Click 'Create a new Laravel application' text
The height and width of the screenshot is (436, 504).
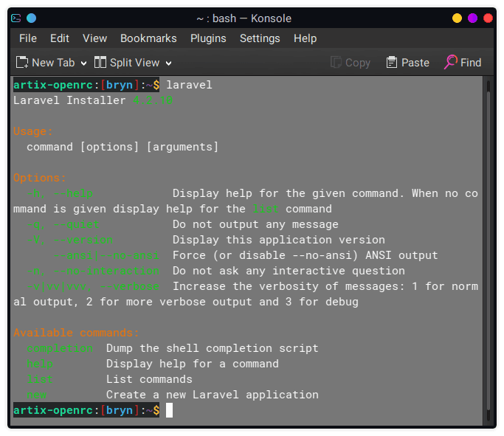212,395
